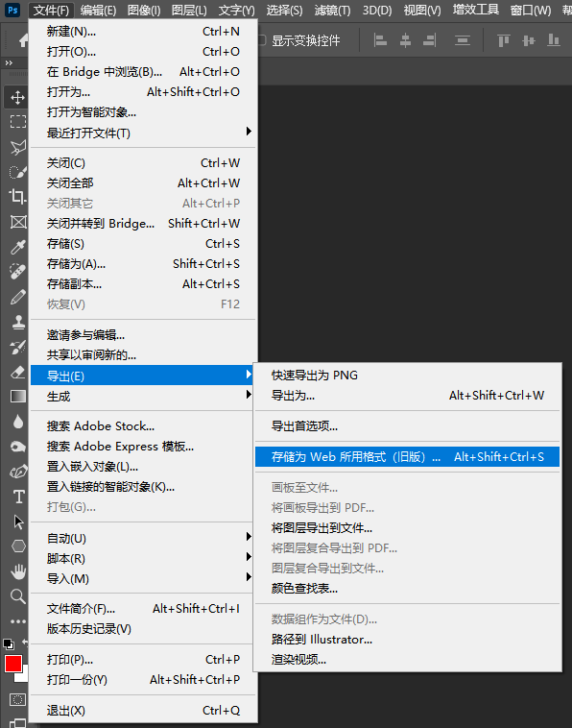Select the Blur tool
Screen dimensions: 572x728
pos(17,422)
